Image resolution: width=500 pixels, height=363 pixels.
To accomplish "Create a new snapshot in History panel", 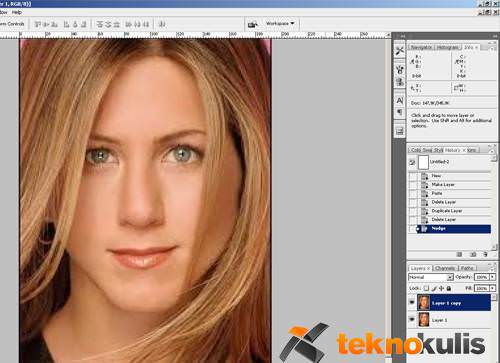I will 473,254.
